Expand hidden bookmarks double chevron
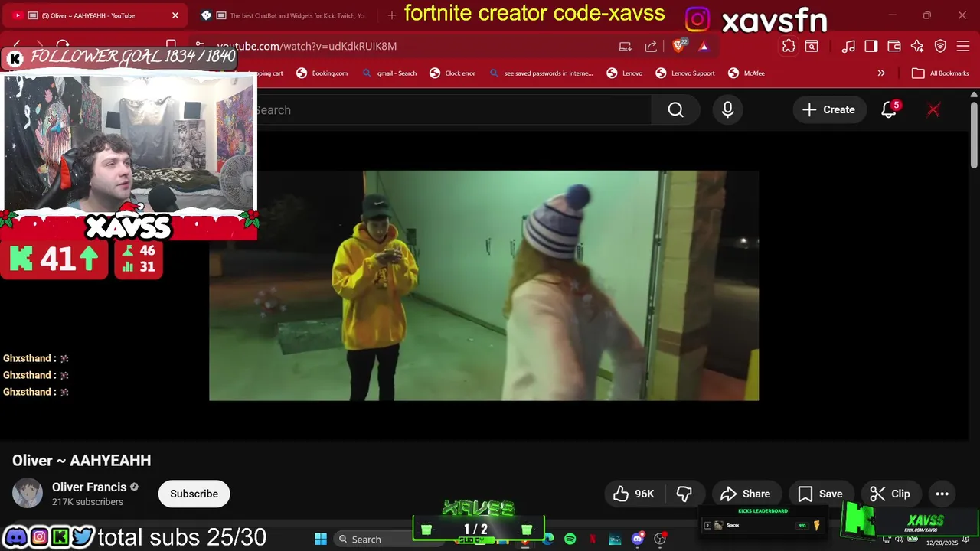The height and width of the screenshot is (551, 980). click(x=881, y=73)
